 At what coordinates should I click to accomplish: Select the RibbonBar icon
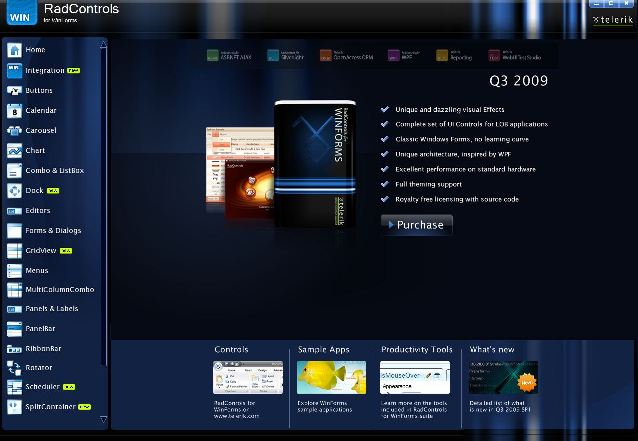pyautogui.click(x=14, y=349)
